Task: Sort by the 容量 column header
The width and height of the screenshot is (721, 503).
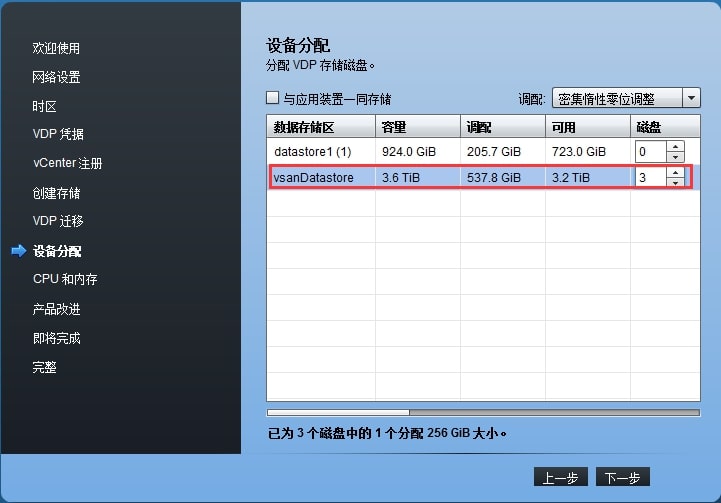Action: pos(418,126)
